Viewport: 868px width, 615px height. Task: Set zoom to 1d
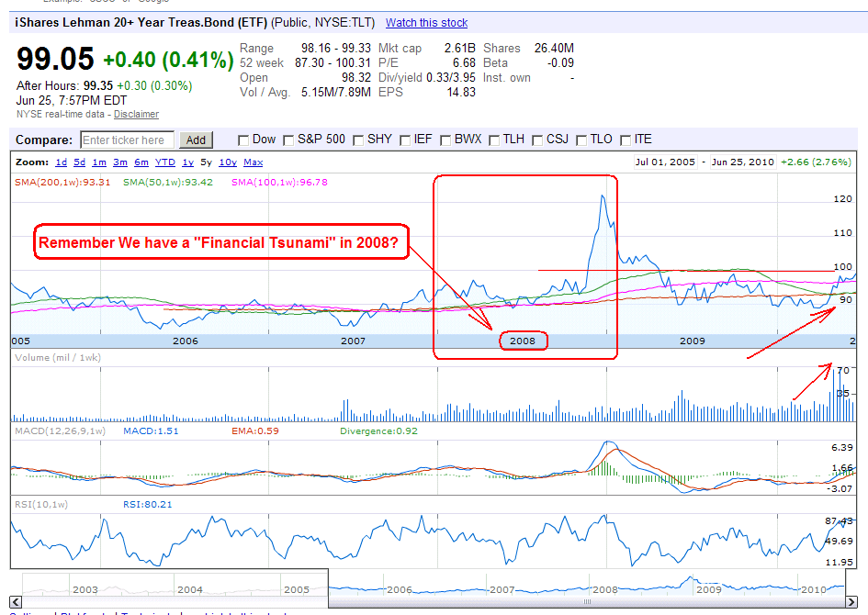pos(61,162)
